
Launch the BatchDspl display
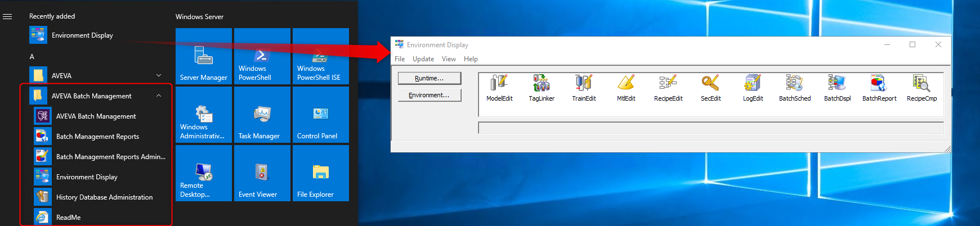click(837, 88)
